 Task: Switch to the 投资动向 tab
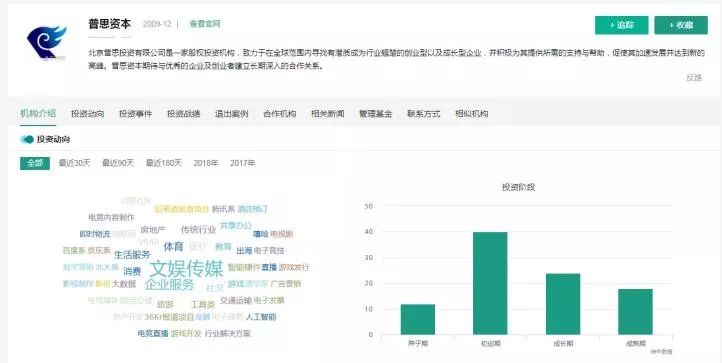(87, 113)
